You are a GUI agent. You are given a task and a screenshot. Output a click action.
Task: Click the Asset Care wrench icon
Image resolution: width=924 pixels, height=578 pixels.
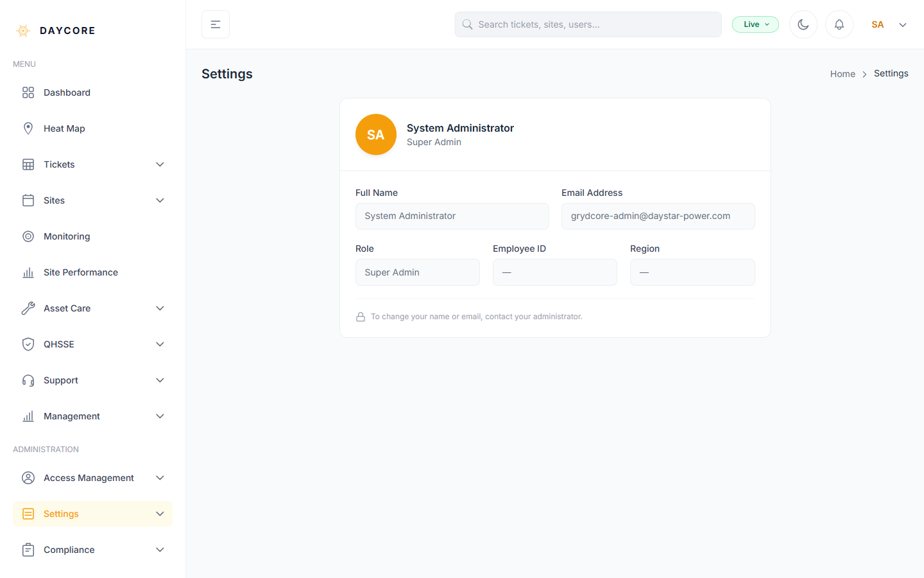28,308
